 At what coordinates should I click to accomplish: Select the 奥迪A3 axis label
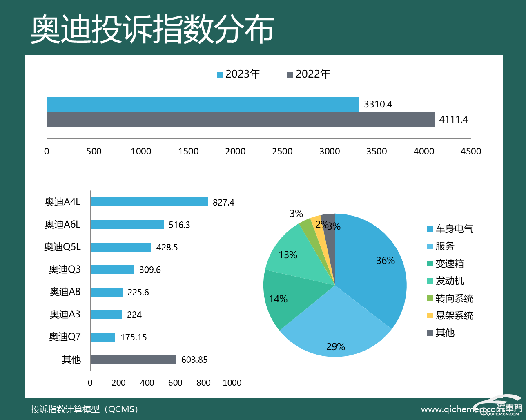click(x=65, y=314)
